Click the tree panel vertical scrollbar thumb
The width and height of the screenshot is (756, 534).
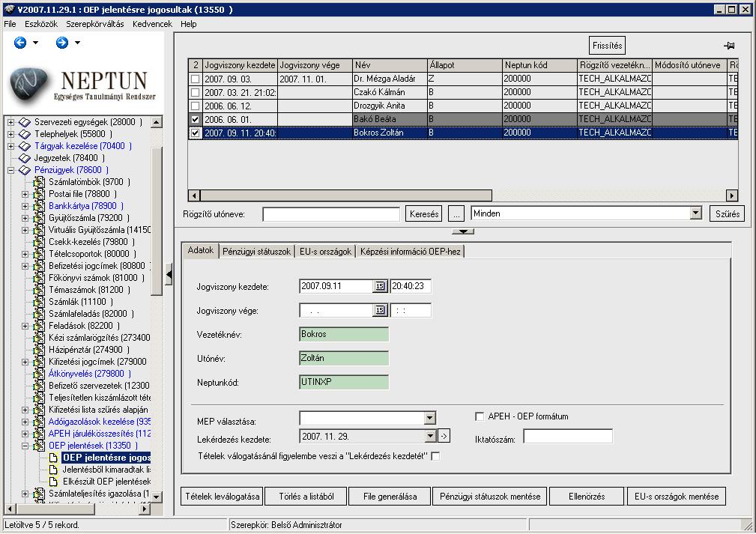click(x=156, y=221)
